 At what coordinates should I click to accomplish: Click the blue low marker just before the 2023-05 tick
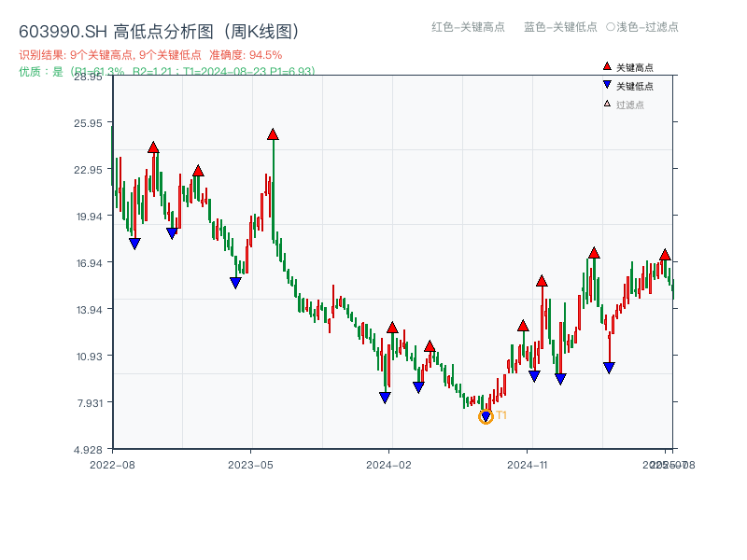pos(235,283)
